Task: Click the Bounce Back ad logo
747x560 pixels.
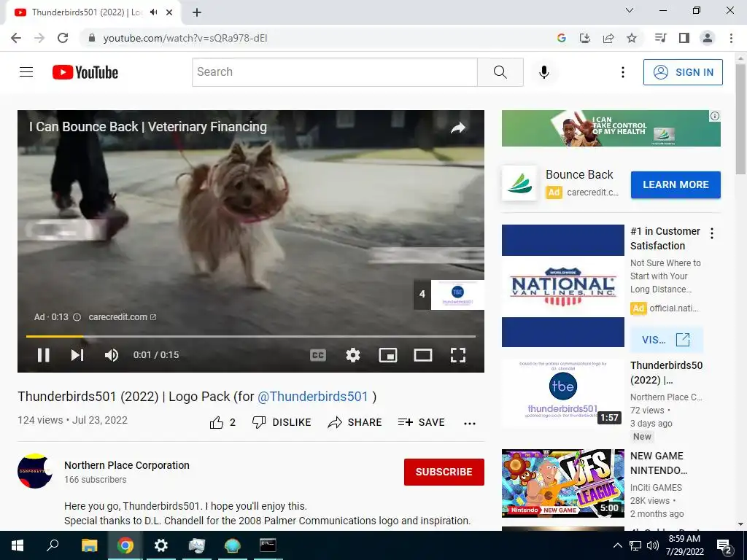Action: tap(519, 183)
